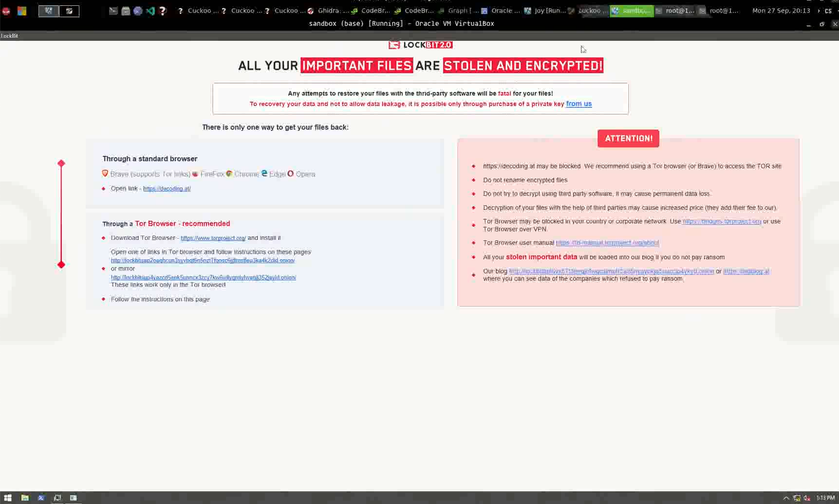Click the help question-mark launcher icon
839x504 pixels.
[x=163, y=11]
